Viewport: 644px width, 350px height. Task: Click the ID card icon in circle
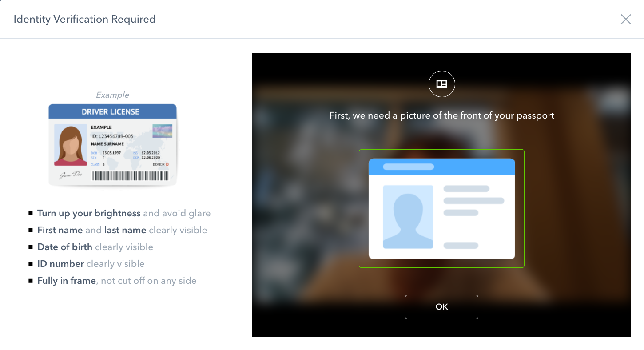[x=441, y=84]
